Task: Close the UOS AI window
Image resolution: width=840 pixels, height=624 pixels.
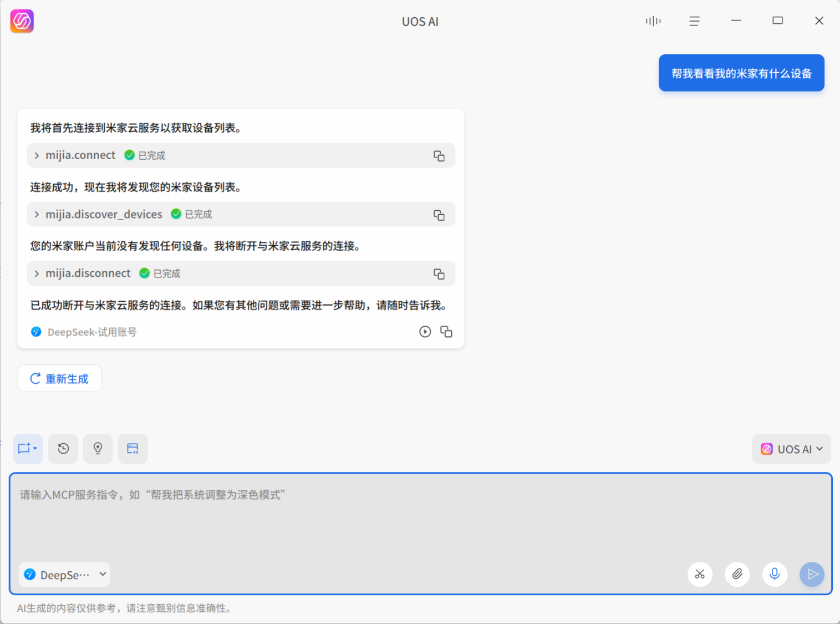Action: (x=819, y=21)
